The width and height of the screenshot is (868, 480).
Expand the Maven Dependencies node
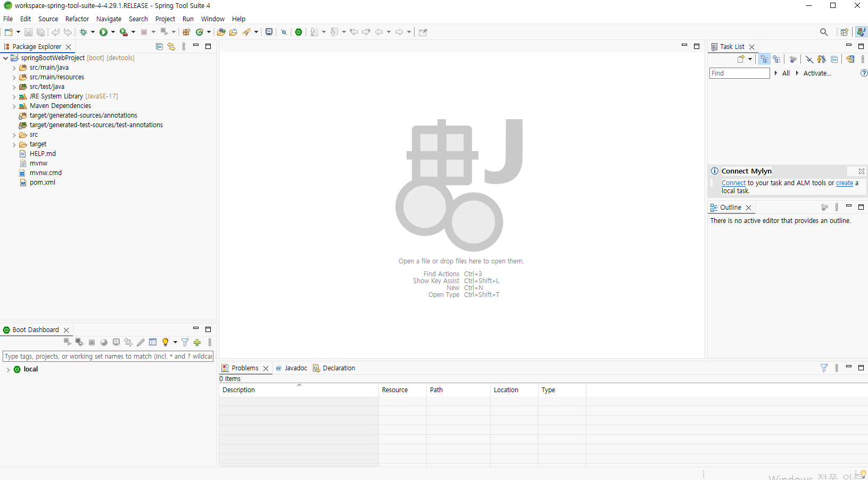[14, 106]
